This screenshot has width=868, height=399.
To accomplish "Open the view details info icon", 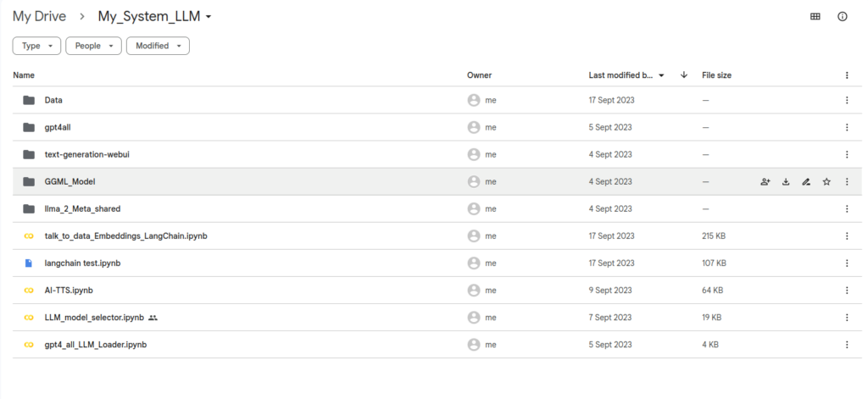I will pyautogui.click(x=843, y=17).
